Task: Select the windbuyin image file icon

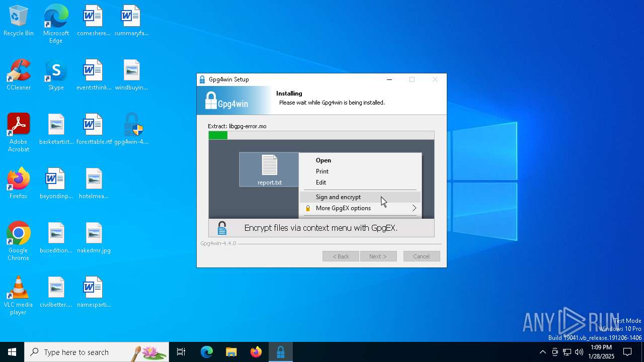Action: point(131,75)
